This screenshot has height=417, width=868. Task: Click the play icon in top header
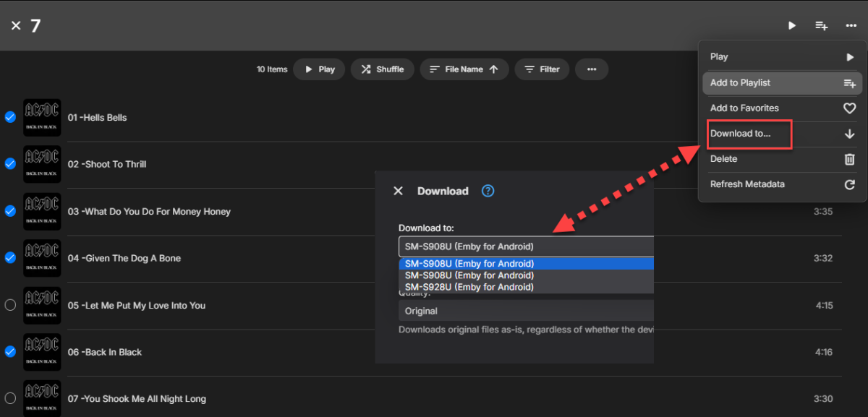(x=792, y=25)
